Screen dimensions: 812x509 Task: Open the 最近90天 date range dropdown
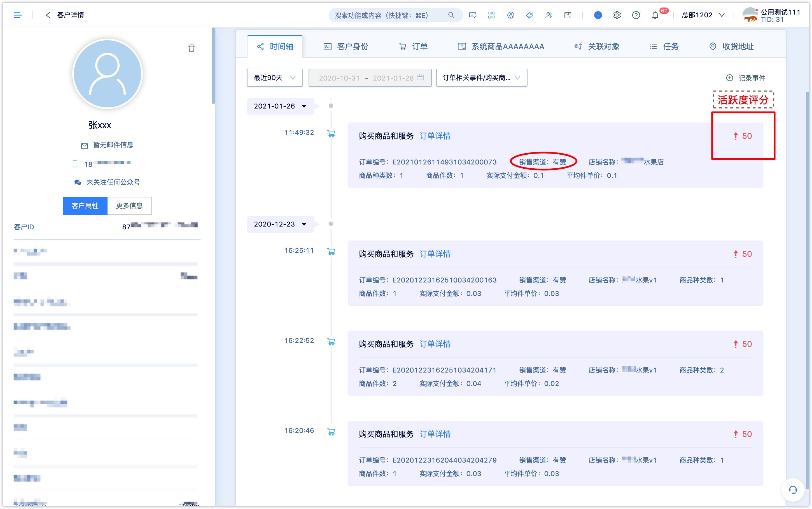pos(274,78)
